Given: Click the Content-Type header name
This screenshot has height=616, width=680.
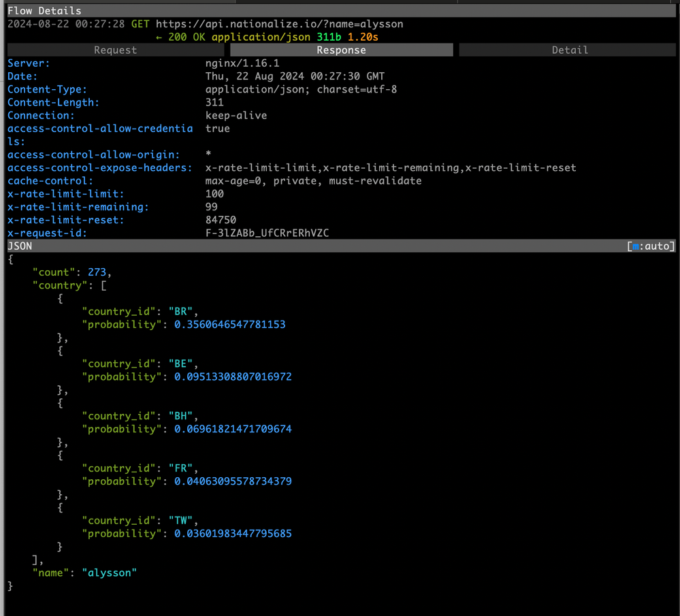Looking at the screenshot, I should pyautogui.click(x=47, y=89).
